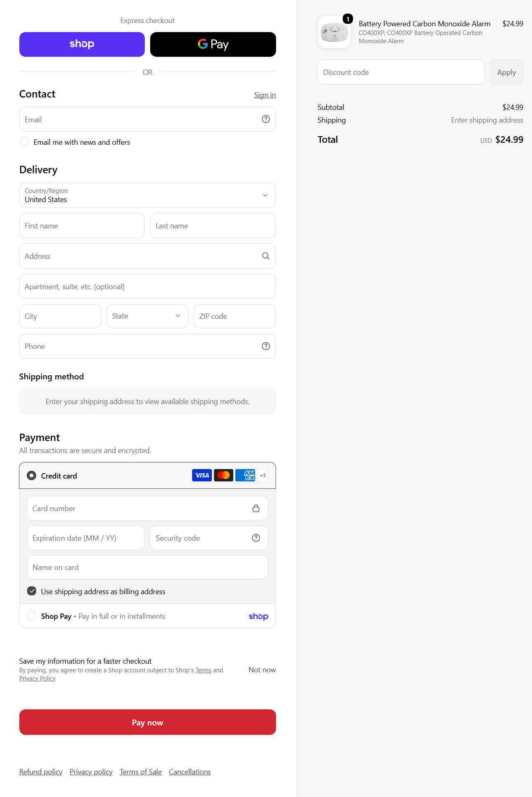Open the Country/Region dropdown
Screen dimensions: 532x797
point(147,195)
